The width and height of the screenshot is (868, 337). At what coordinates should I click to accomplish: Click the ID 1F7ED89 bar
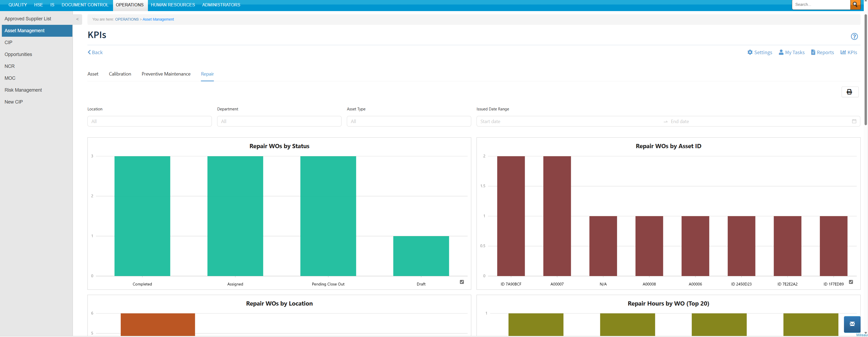[834, 246]
